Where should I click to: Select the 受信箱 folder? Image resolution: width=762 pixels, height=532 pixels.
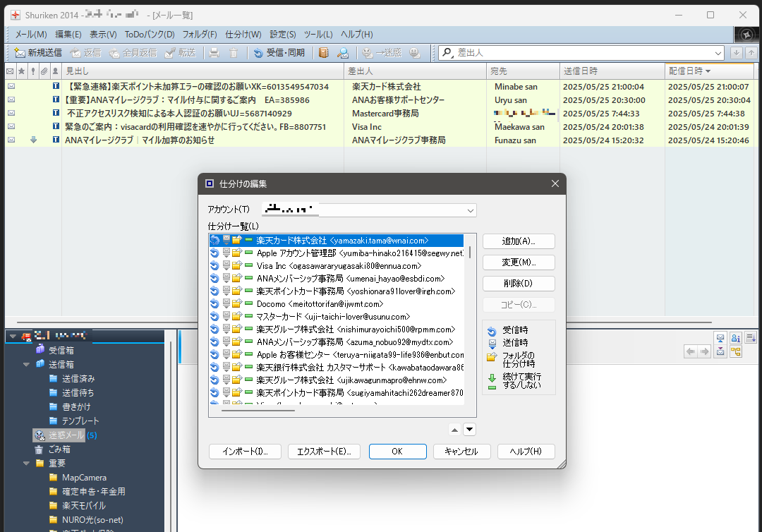(x=54, y=350)
